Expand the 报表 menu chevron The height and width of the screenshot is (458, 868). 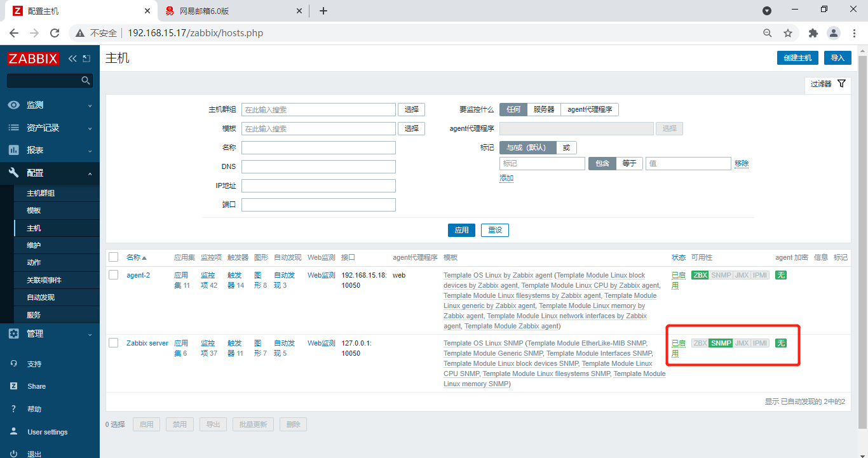pos(90,151)
